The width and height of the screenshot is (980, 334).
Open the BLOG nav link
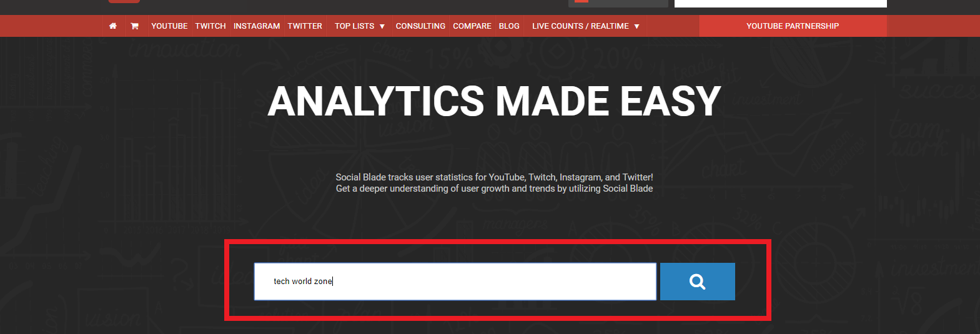click(509, 26)
